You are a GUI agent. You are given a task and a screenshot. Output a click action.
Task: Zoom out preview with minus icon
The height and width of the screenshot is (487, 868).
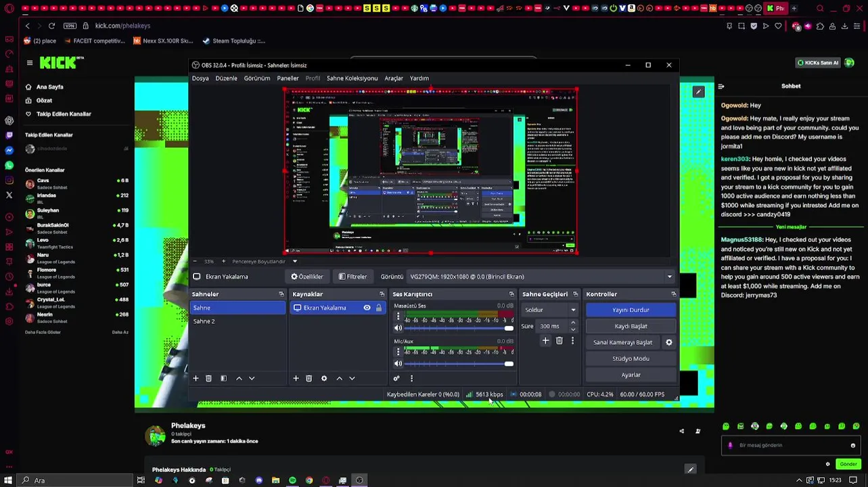(x=195, y=262)
